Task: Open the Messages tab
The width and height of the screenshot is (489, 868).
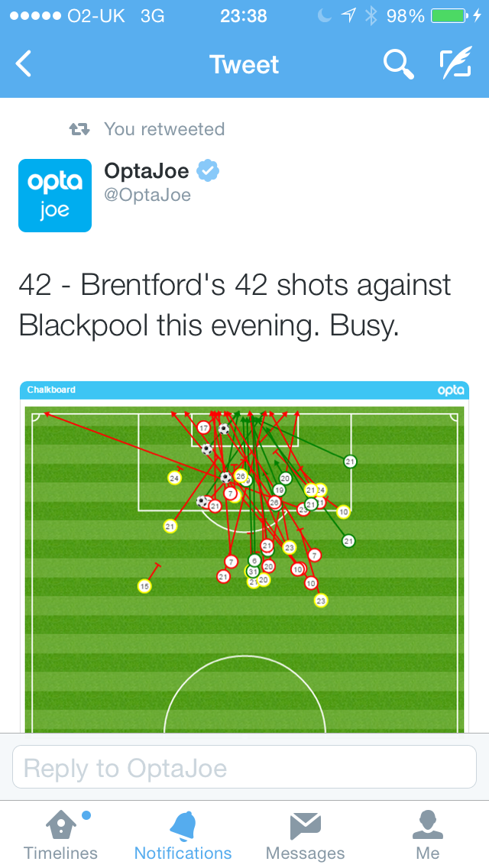Action: click(305, 835)
